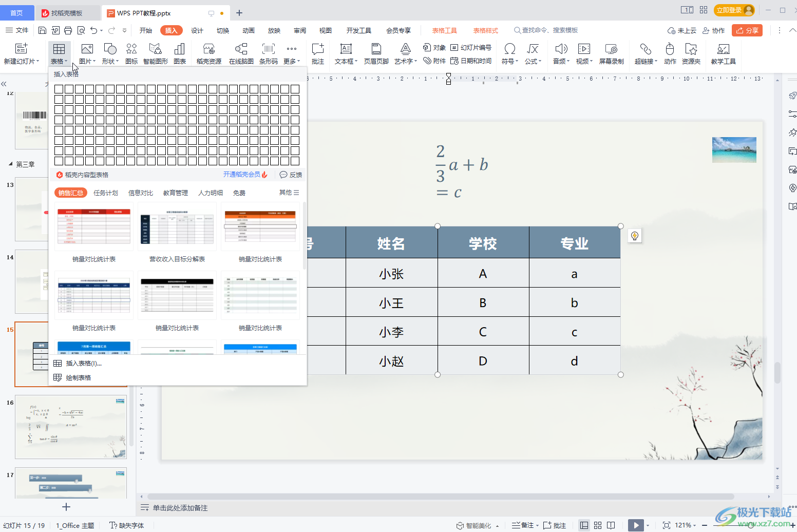Select the 任务计划 template category
Image resolution: width=797 pixels, height=532 pixels.
click(106, 193)
